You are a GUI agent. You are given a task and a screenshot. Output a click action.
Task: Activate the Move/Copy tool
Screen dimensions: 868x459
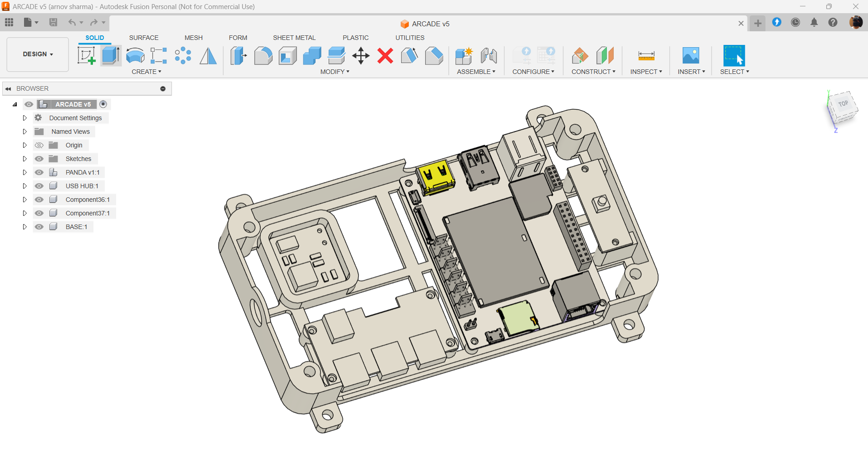(361, 56)
